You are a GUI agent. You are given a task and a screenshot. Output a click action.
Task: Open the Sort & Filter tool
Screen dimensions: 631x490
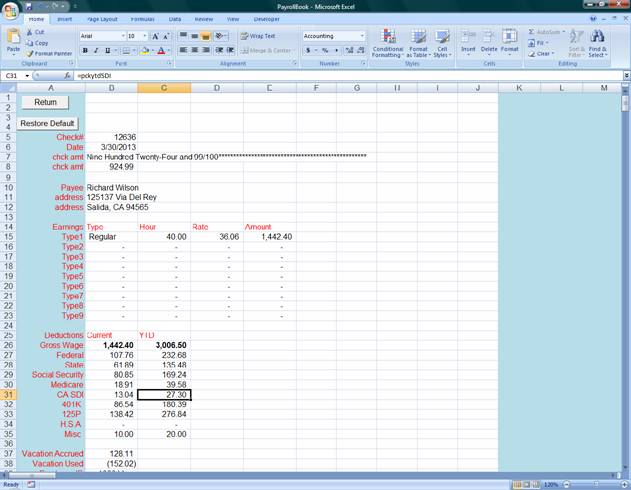(x=577, y=42)
